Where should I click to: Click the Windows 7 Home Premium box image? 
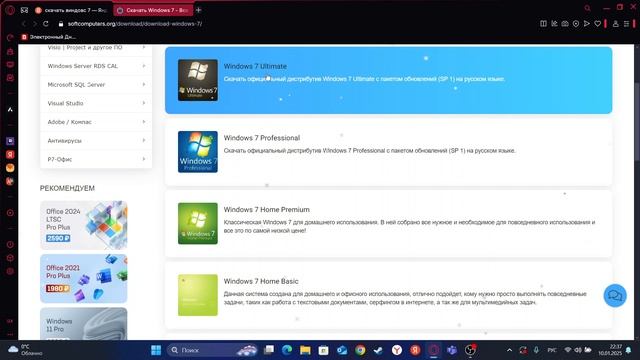click(x=198, y=223)
